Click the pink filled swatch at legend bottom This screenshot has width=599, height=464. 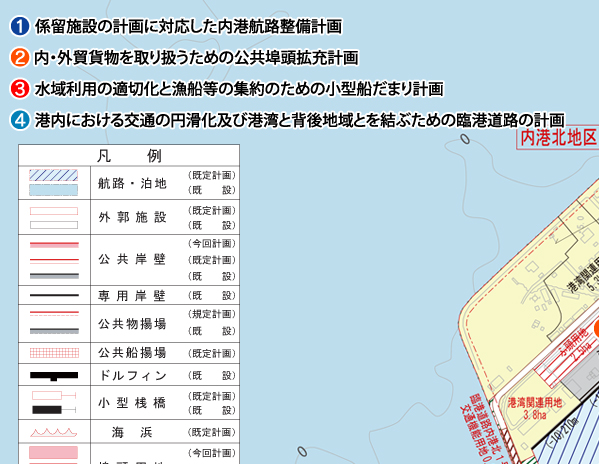click(53, 453)
